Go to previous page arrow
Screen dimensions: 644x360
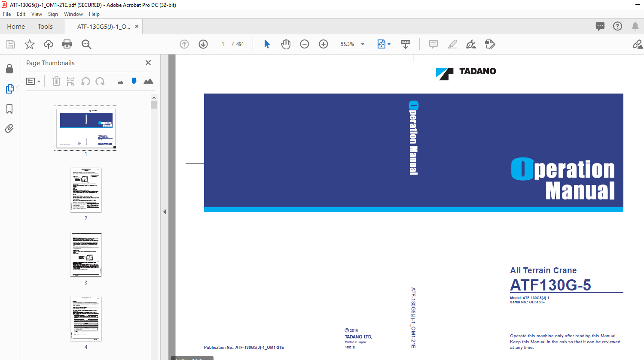[x=184, y=44]
